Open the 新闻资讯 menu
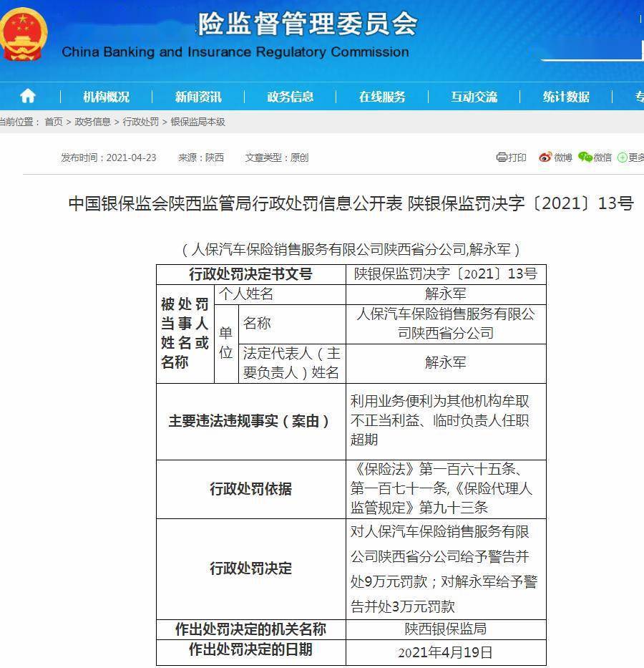 [198, 97]
